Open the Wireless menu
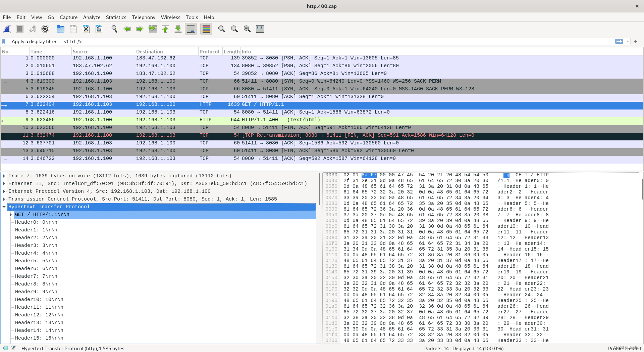 [x=170, y=17]
